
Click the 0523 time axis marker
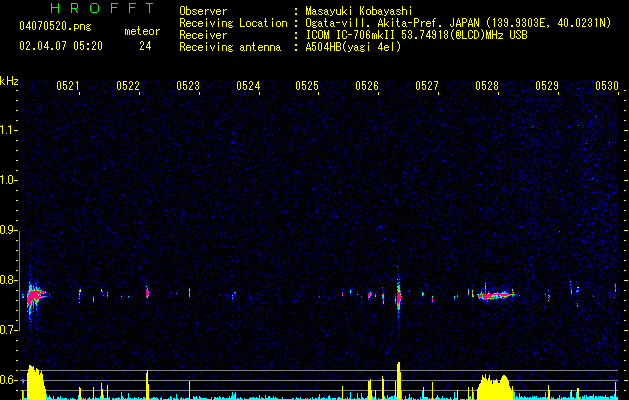pos(188,86)
